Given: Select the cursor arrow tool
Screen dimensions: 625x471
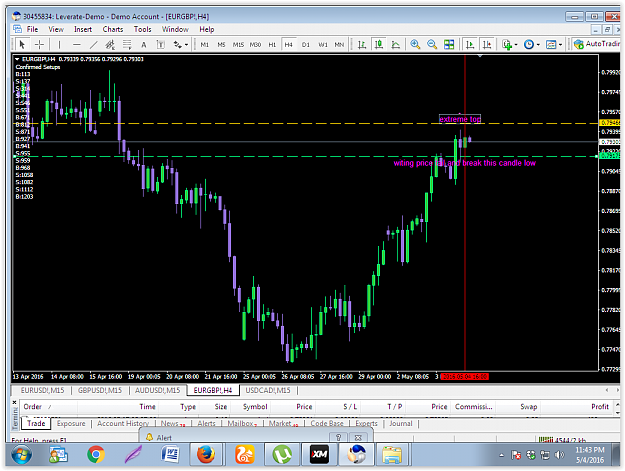Looking at the screenshot, I should pos(22,45).
